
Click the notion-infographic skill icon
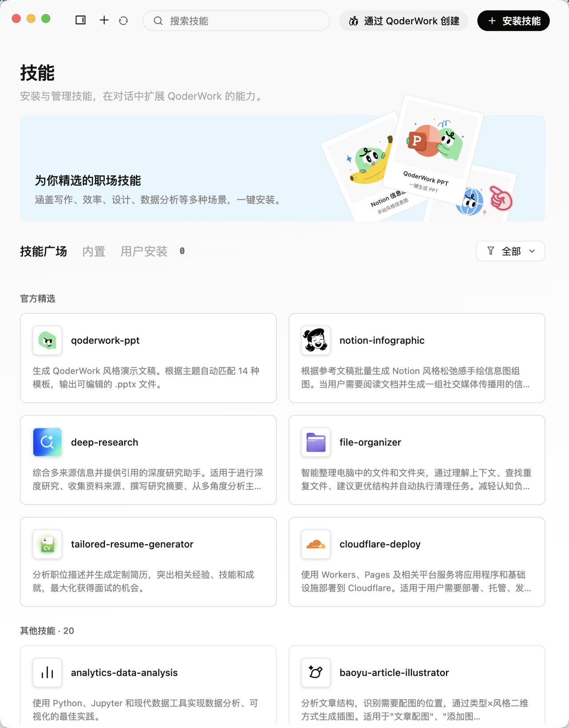tap(316, 341)
